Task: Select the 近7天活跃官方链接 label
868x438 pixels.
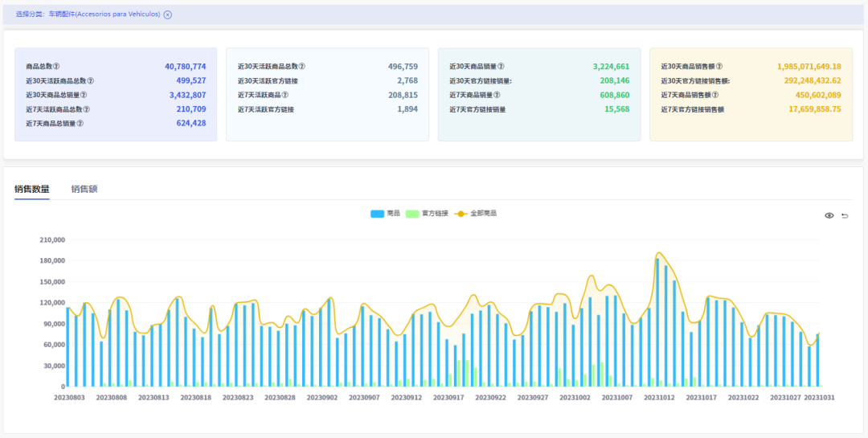Action: (x=266, y=109)
